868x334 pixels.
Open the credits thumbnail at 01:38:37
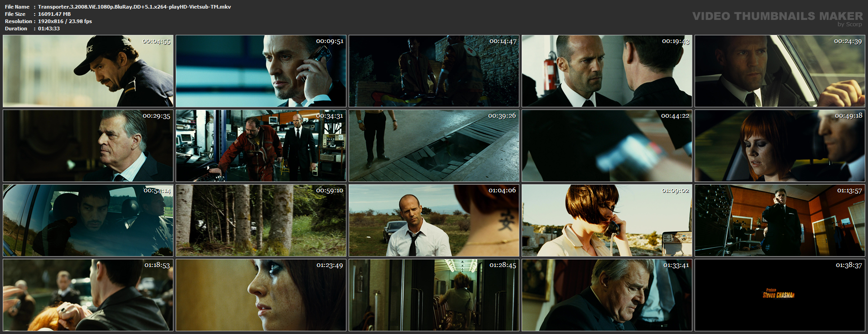pos(780,295)
